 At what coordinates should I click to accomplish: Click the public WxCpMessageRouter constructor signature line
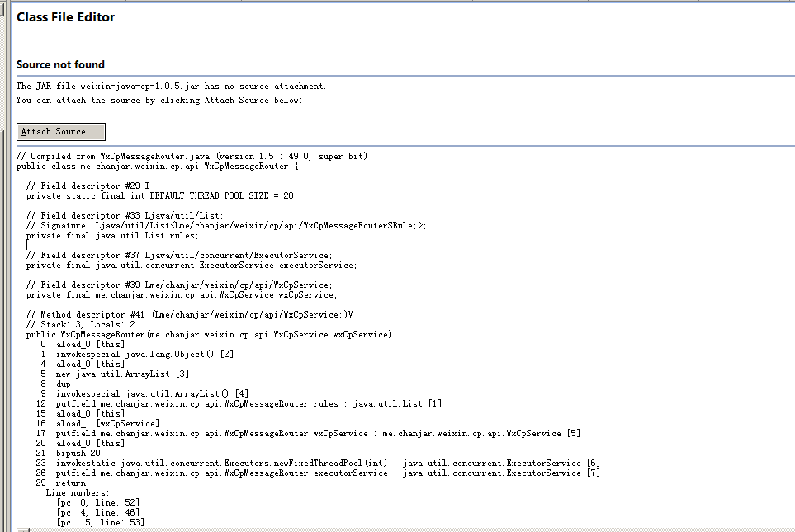211,334
